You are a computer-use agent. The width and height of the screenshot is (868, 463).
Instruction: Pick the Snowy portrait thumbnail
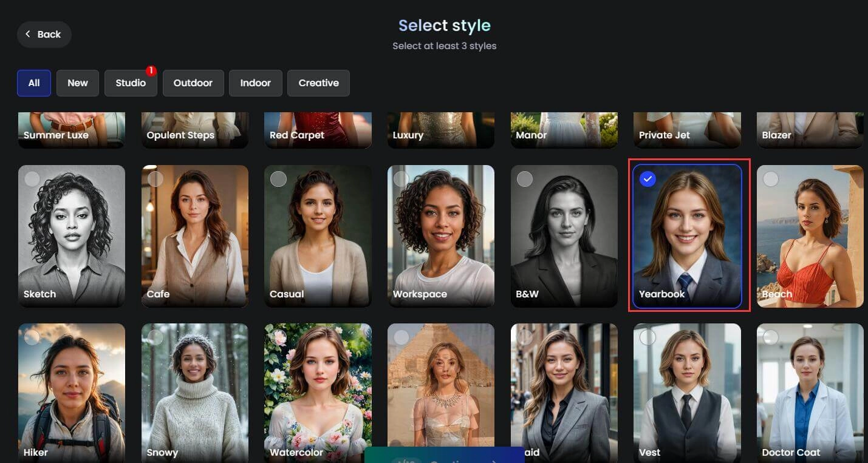click(x=195, y=393)
